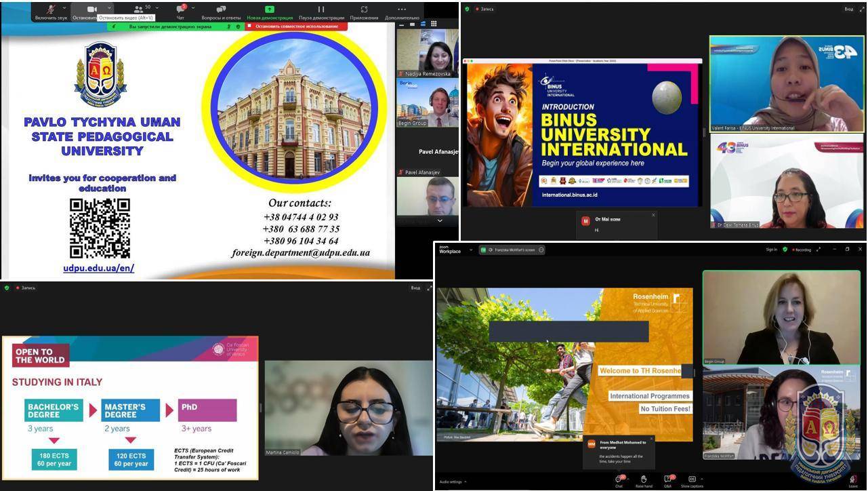The height and width of the screenshot is (491, 868).
Task: Open options circle on Franziska's screen tab
Action: 541,250
